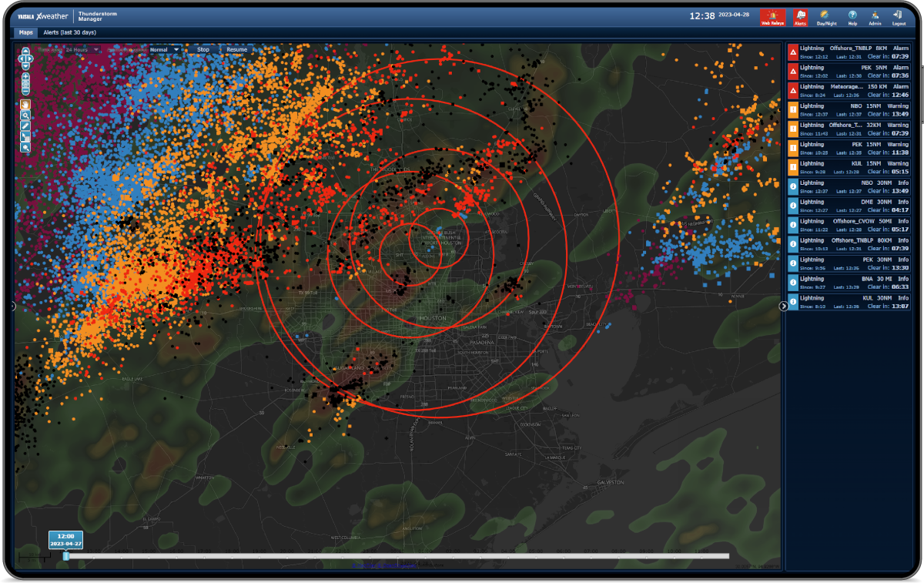
Task: Zoom in with the plus button
Action: (x=25, y=76)
